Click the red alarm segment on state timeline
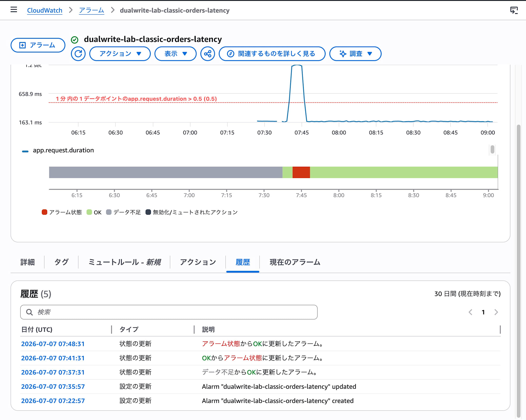 click(x=301, y=172)
